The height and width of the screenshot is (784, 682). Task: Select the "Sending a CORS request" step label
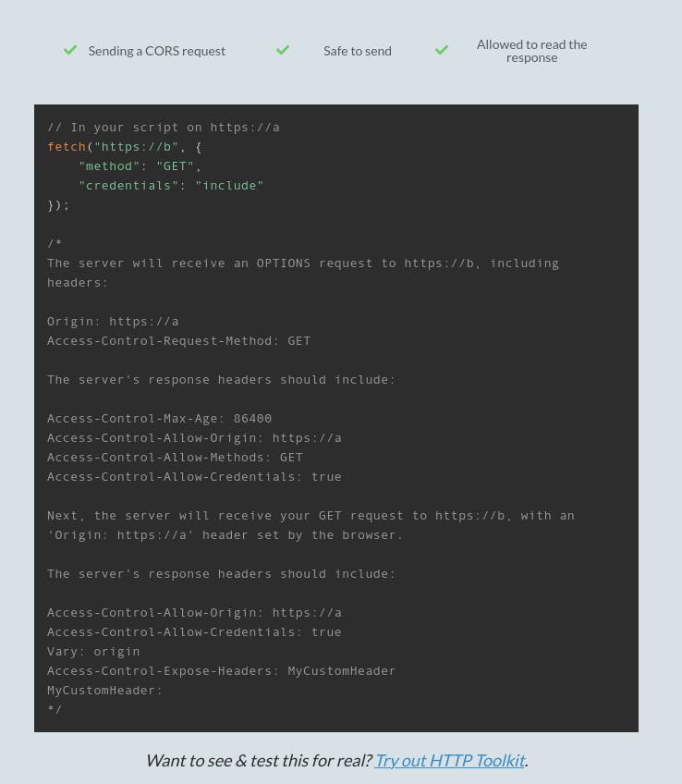pyautogui.click(x=157, y=51)
